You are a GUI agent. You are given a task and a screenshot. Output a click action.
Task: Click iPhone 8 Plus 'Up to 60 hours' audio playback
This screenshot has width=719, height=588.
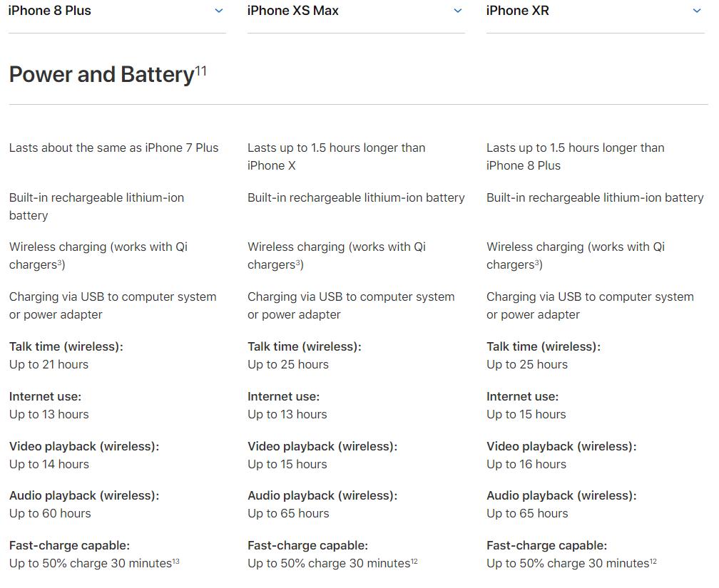point(50,513)
